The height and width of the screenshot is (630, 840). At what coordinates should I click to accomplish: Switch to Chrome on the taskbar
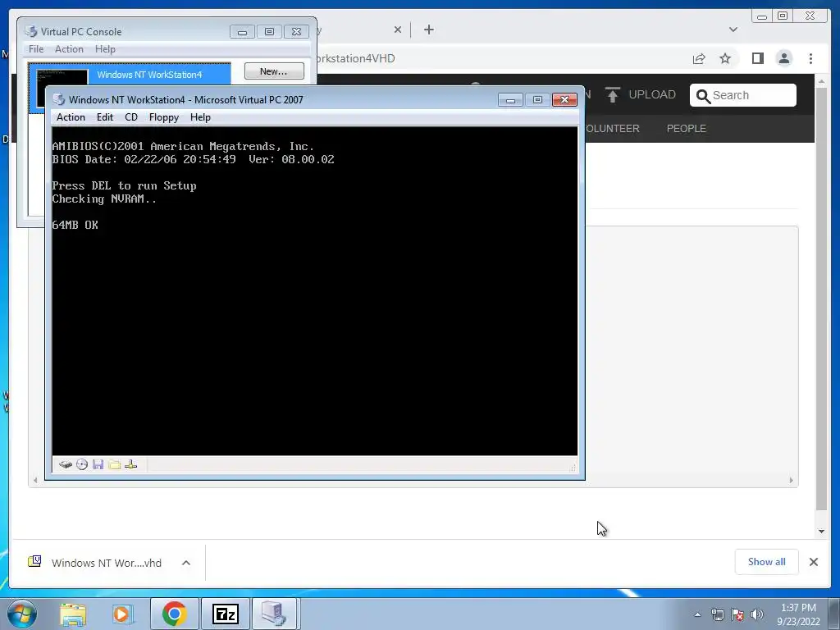pyautogui.click(x=174, y=614)
